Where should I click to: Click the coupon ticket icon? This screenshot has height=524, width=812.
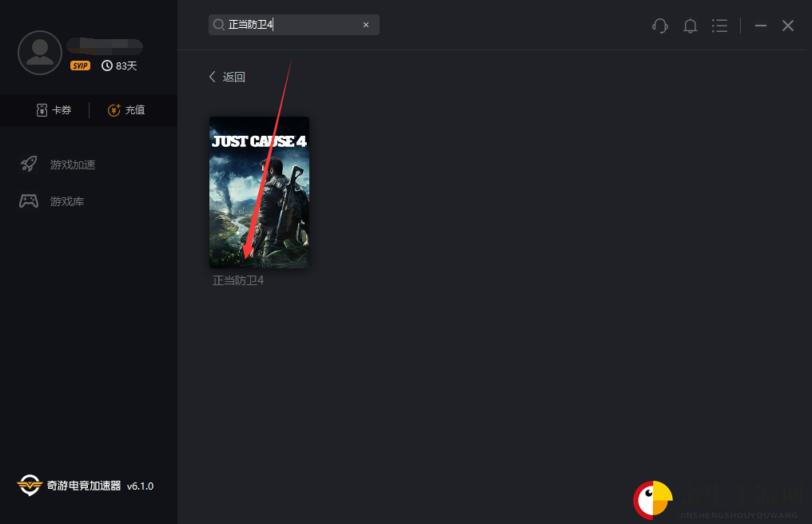42,109
